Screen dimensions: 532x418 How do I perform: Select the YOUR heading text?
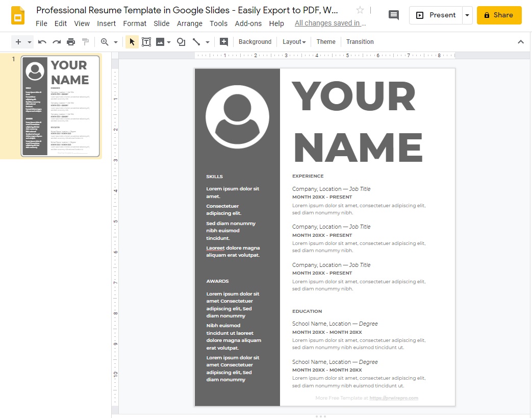point(353,96)
